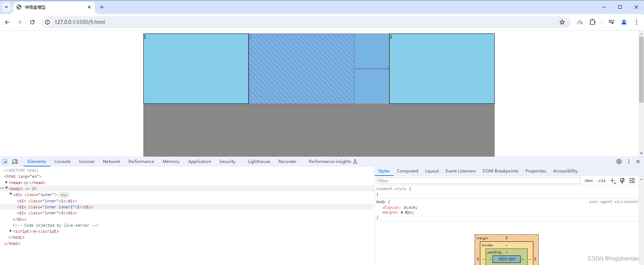Image resolution: width=644 pixels, height=265 pixels.
Task: Open the Chrome three-dot menu
Action: tap(637, 22)
